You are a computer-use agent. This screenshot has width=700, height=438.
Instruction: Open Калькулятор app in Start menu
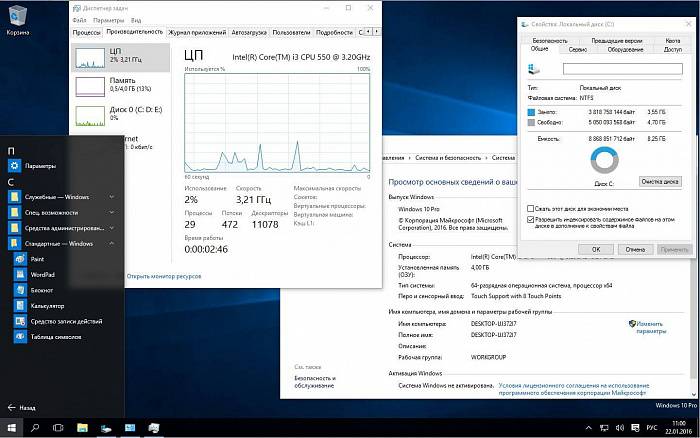(x=47, y=305)
